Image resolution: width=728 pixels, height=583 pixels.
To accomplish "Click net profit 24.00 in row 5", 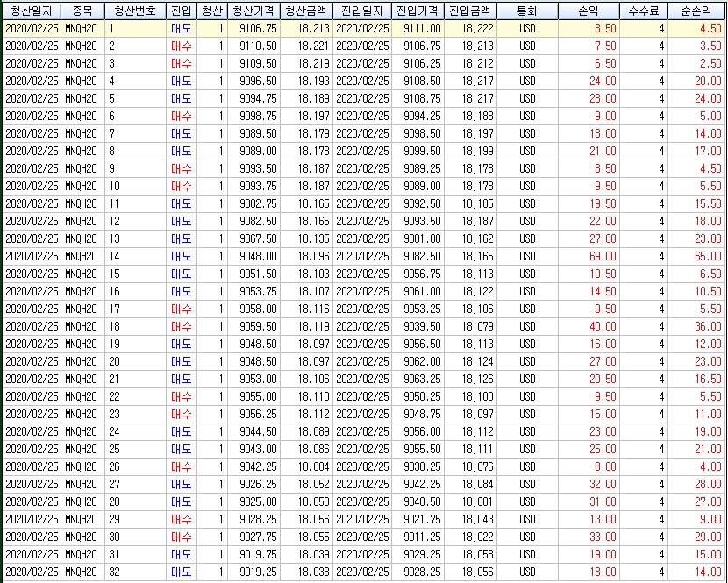I will [708, 98].
